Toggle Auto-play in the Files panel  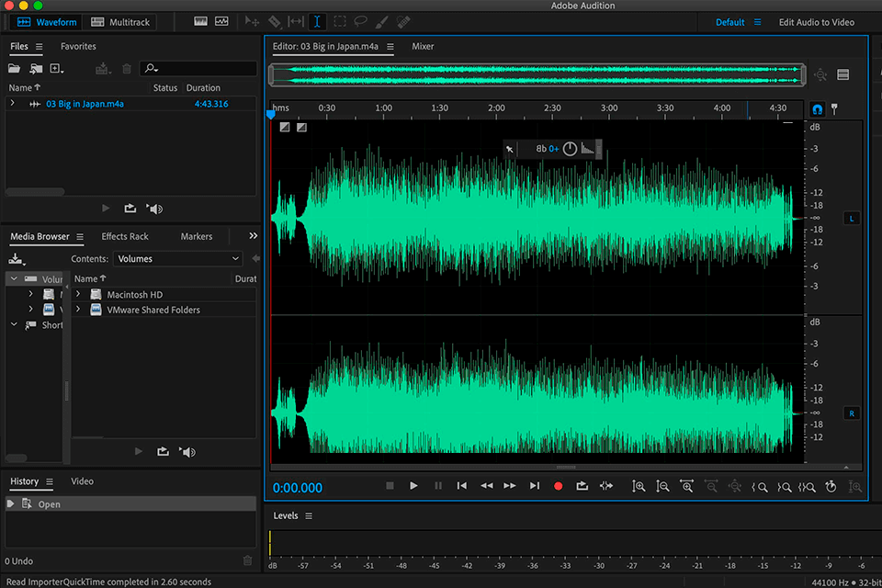[x=154, y=209]
